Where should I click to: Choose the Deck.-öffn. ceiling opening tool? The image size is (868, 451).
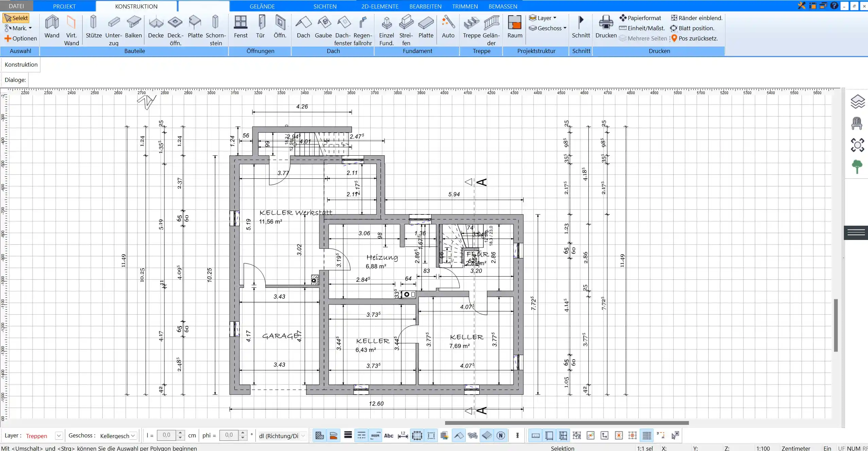point(175,30)
